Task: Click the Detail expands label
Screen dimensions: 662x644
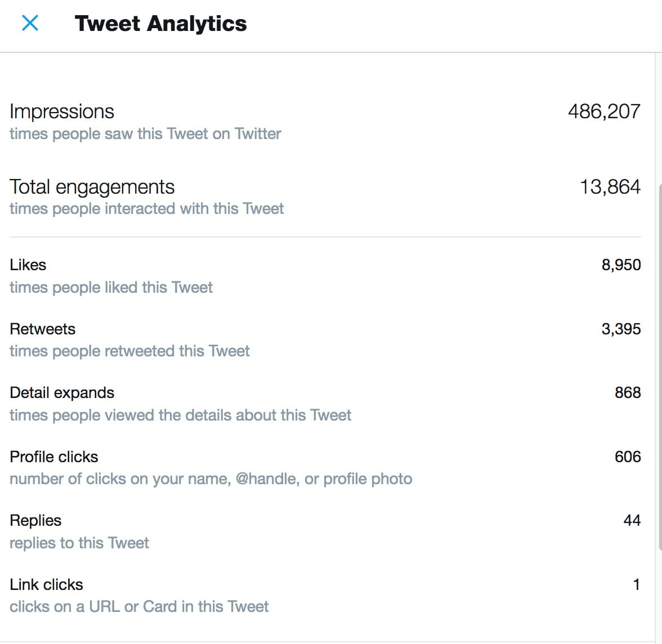Action: [62, 392]
